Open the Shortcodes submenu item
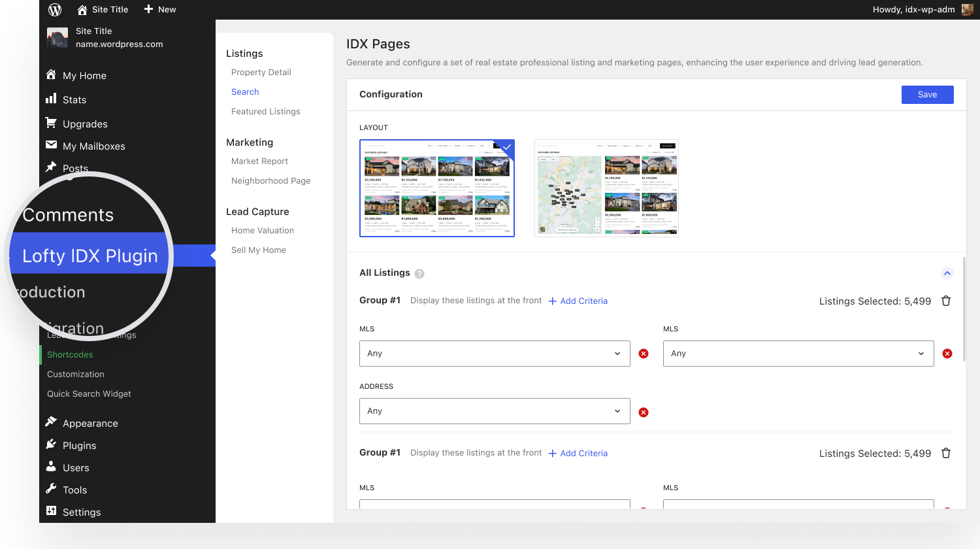Screen dimensions: 980x549 point(70,355)
